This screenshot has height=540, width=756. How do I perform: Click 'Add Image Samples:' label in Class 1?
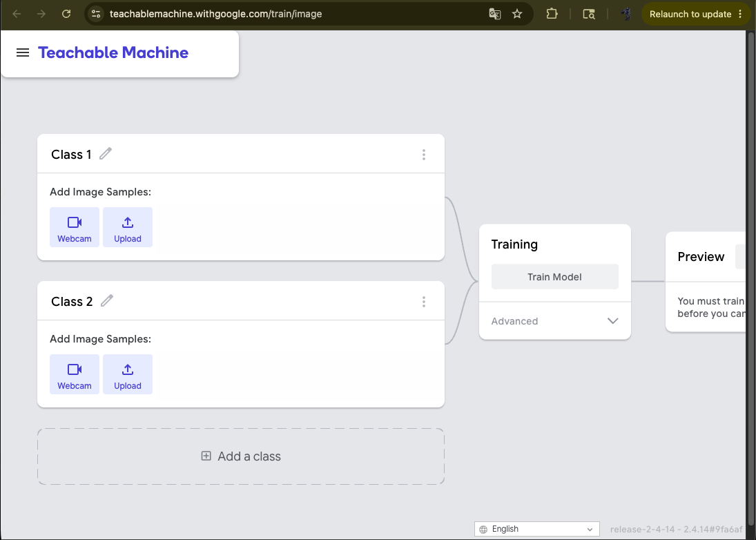(x=100, y=192)
